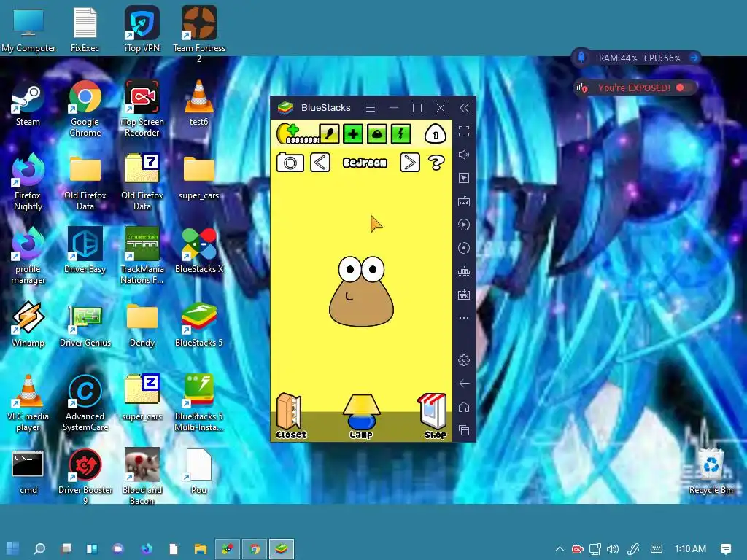This screenshot has width=747, height=560.
Task: Select the BlueStacks X desktop shortcut
Action: click(x=198, y=251)
